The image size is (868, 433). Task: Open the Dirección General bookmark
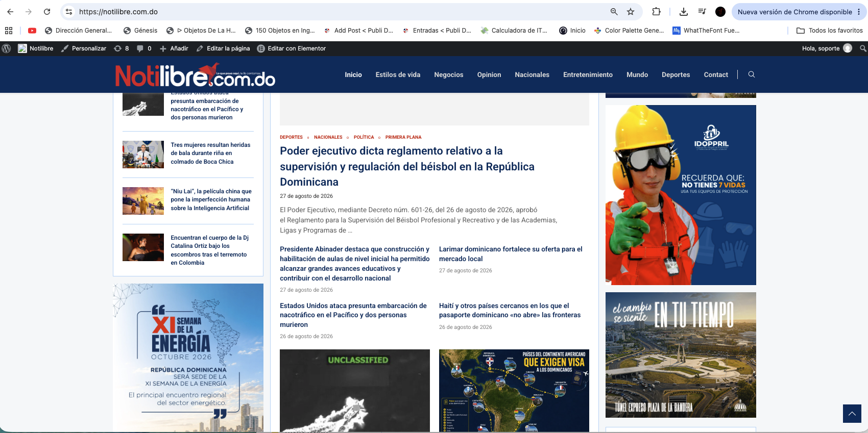tap(78, 31)
